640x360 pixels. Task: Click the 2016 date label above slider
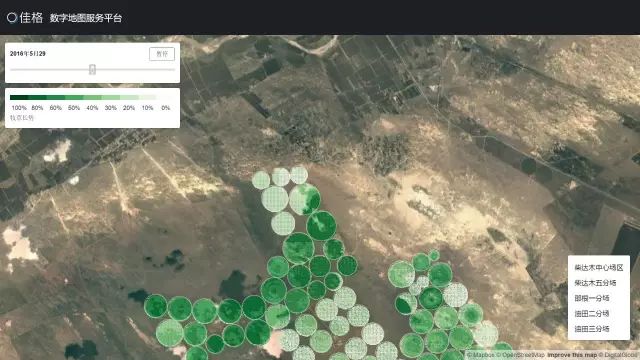point(28,53)
